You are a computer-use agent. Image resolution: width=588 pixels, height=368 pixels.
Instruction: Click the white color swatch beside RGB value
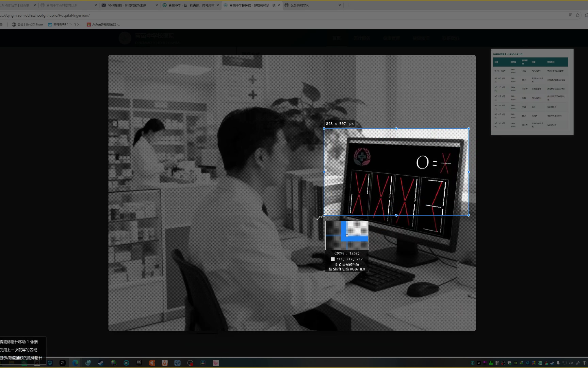pyautogui.click(x=333, y=259)
